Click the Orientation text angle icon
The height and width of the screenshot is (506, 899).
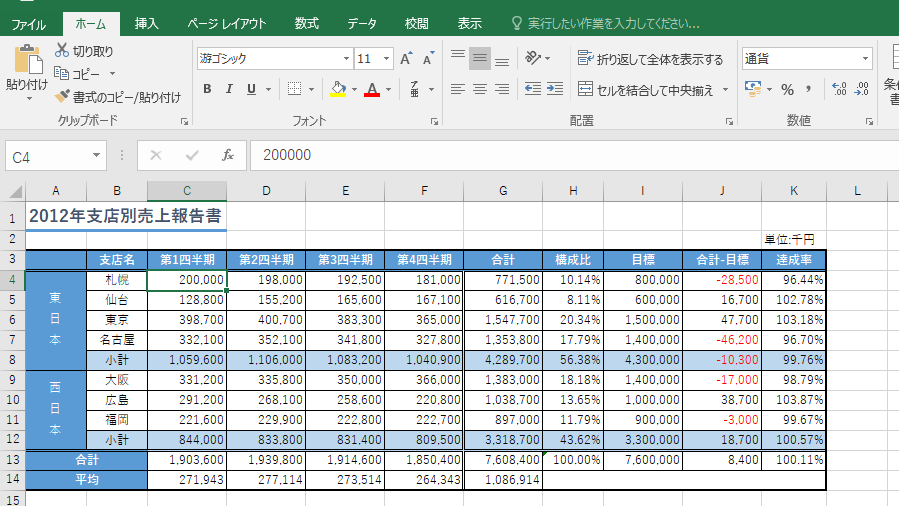click(x=533, y=58)
